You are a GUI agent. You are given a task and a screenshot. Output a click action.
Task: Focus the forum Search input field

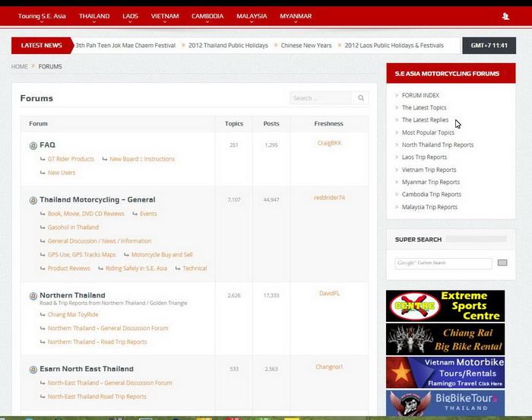pyautogui.click(x=320, y=98)
